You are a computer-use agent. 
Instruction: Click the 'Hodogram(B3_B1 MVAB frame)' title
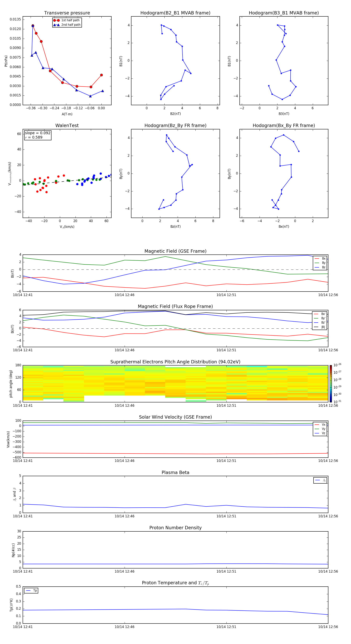(284, 13)
